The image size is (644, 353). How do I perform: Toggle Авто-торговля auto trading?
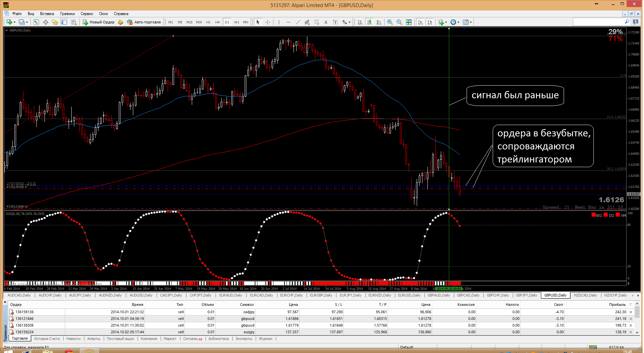point(144,22)
